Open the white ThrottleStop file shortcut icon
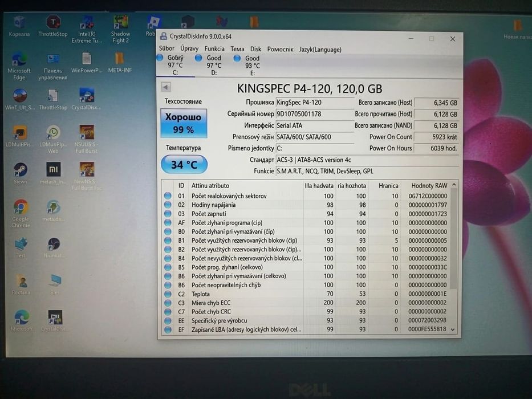Screen dimensions: 532x399 point(52,99)
